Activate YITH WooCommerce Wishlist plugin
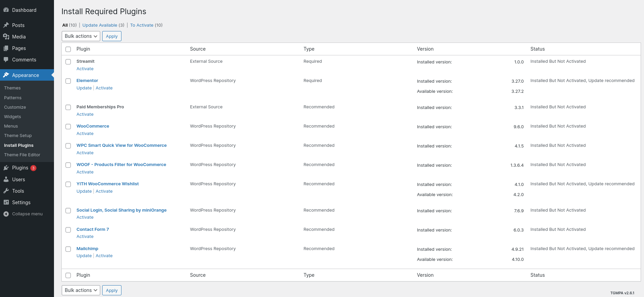Screen dimensions: 644x297 pyautogui.click(x=104, y=191)
